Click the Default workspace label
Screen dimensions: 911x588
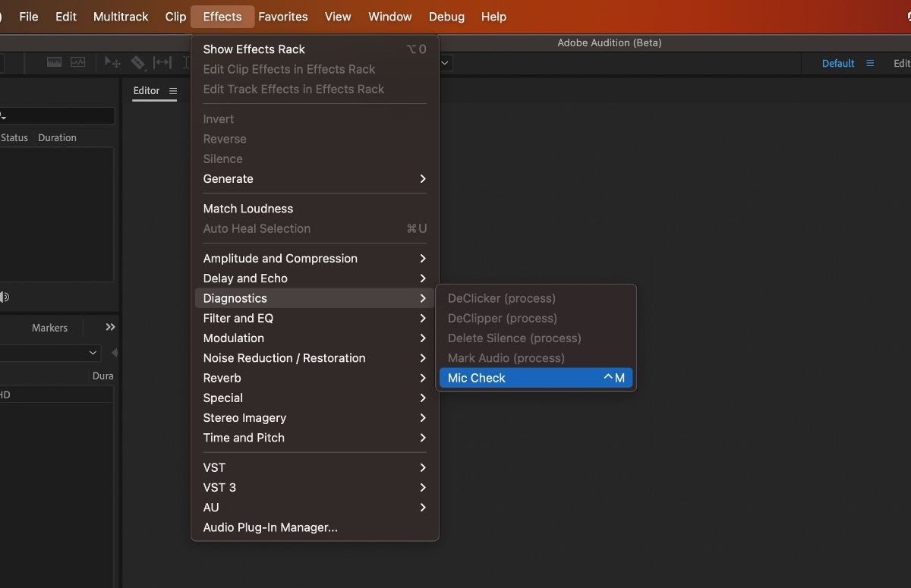[x=837, y=63]
